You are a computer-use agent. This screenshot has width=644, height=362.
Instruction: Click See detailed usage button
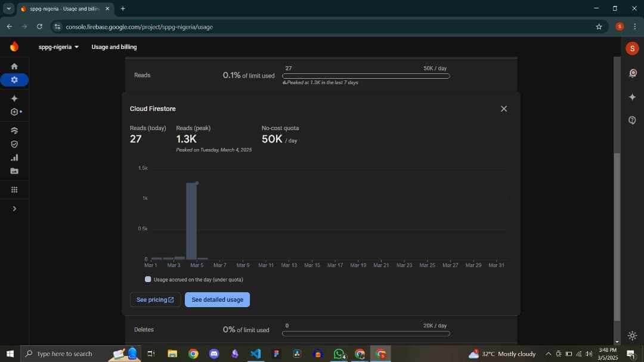click(x=217, y=299)
